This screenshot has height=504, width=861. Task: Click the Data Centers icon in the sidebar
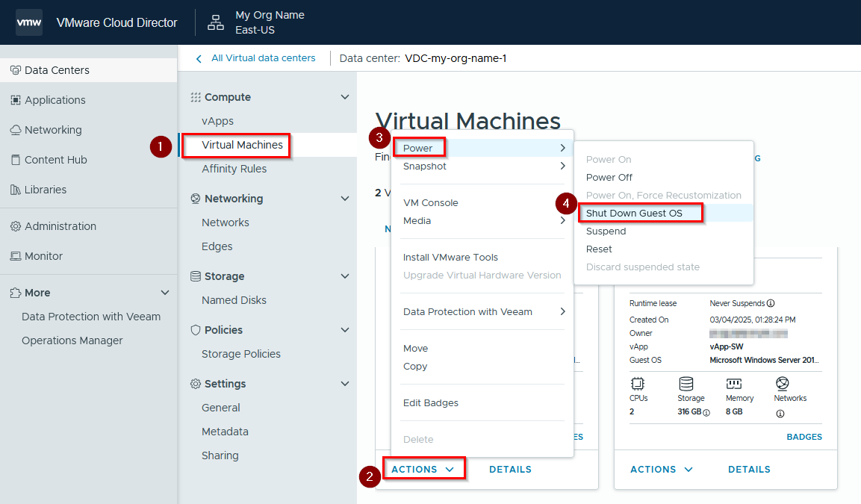[x=16, y=70]
